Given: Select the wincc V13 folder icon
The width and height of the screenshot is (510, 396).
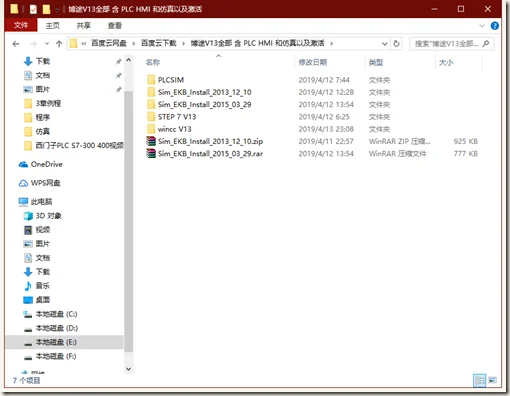Looking at the screenshot, I should (x=151, y=129).
